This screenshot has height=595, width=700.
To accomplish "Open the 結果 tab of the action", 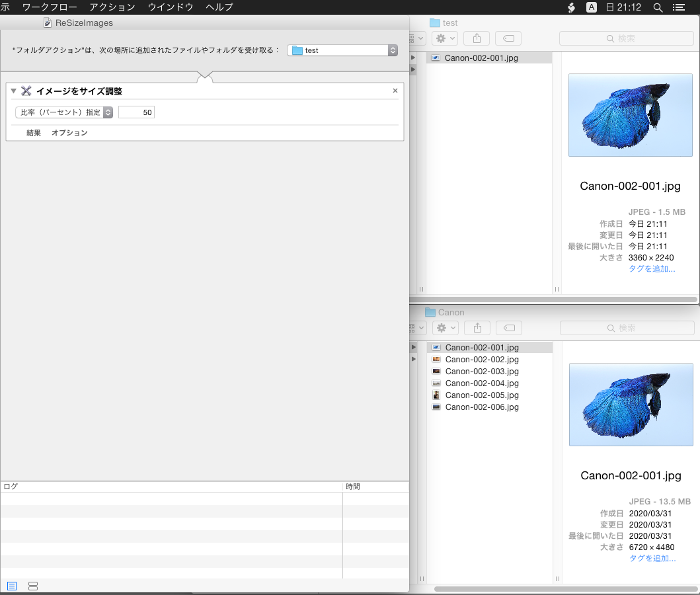I will [x=34, y=133].
